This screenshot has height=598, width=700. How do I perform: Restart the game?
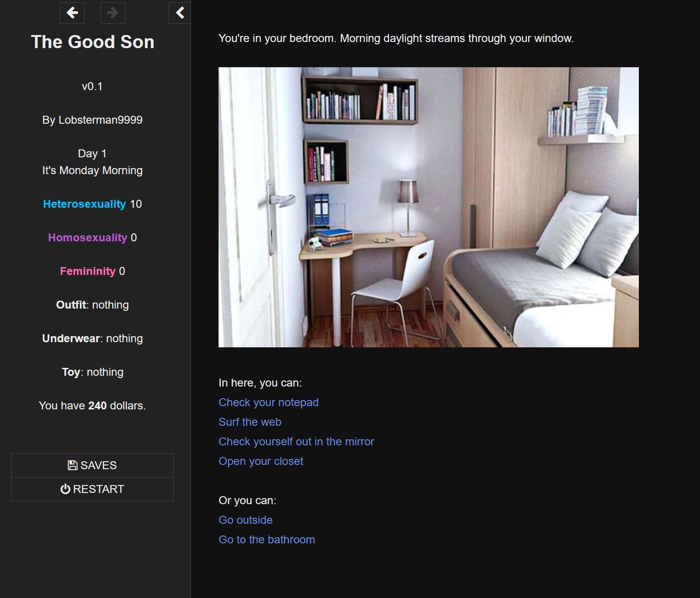click(92, 489)
